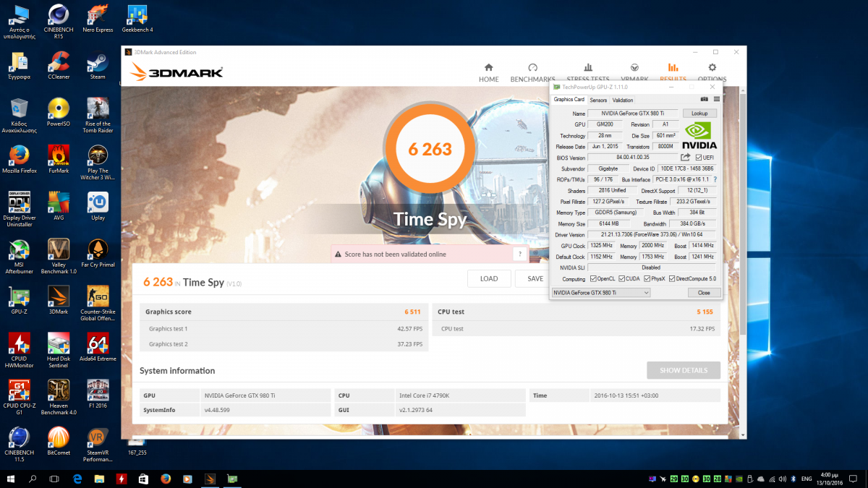Open the CINEBENCH R15 desktop icon
This screenshot has width=868, height=488.
(x=58, y=22)
